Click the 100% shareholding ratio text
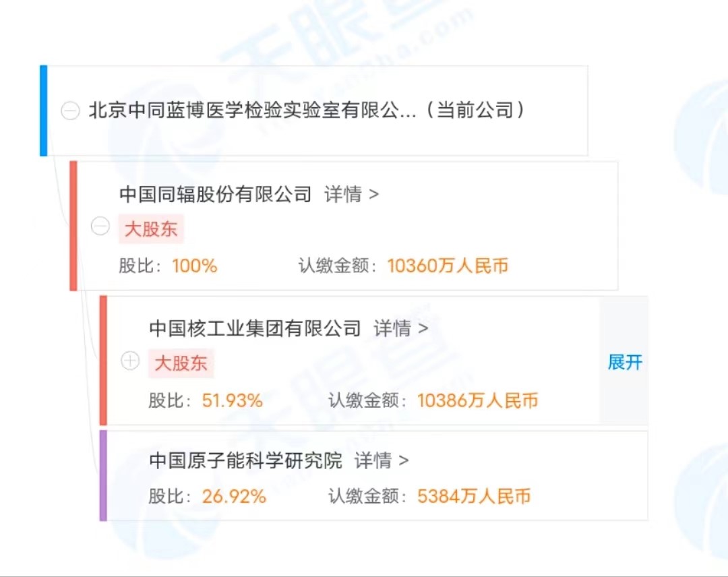Screen dimensions: 728x577 (194, 266)
